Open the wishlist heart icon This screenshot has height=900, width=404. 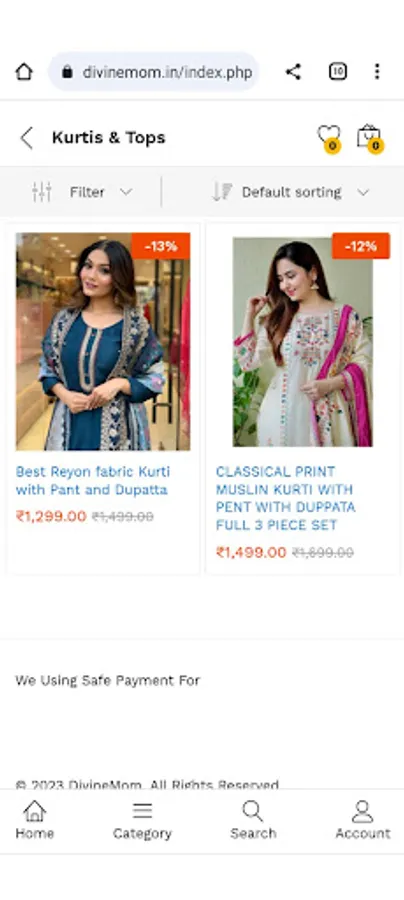coord(329,138)
